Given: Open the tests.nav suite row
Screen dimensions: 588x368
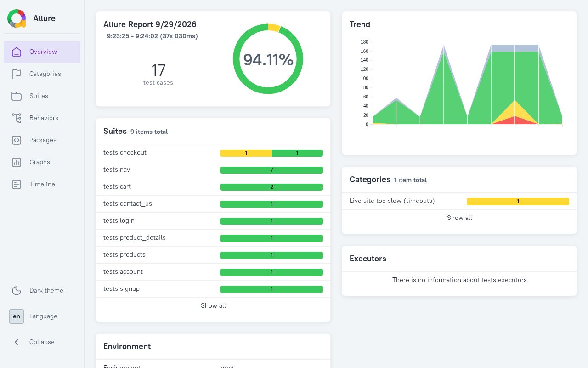Looking at the screenshot, I should [213, 170].
